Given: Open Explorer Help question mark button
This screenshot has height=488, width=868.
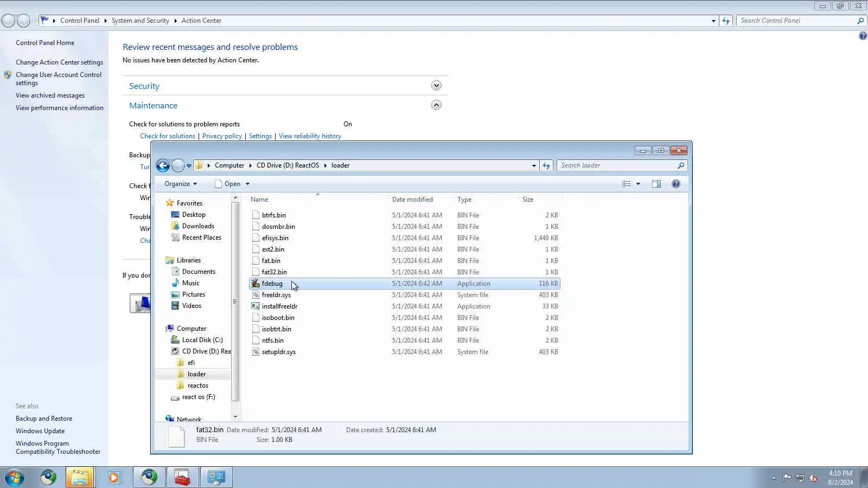Looking at the screenshot, I should click(x=676, y=184).
